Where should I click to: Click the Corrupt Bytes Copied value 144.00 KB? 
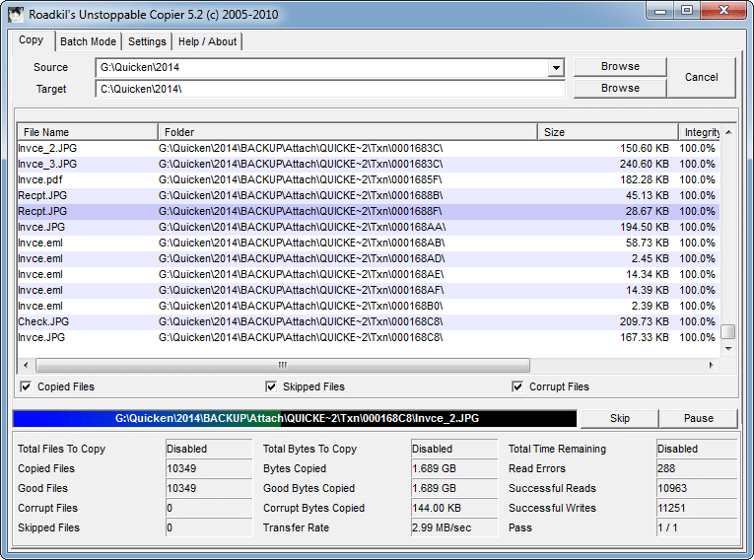pos(454,508)
